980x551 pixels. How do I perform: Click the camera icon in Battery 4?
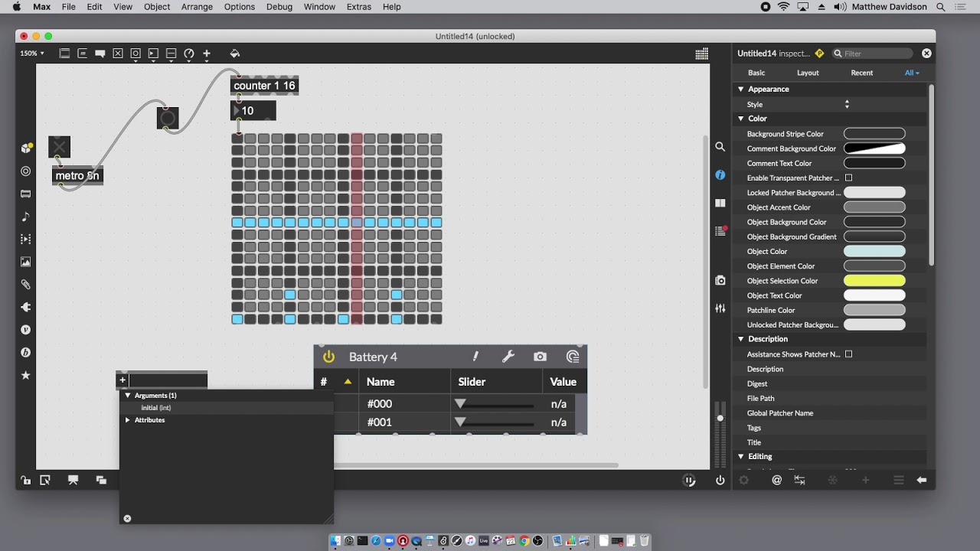(540, 357)
